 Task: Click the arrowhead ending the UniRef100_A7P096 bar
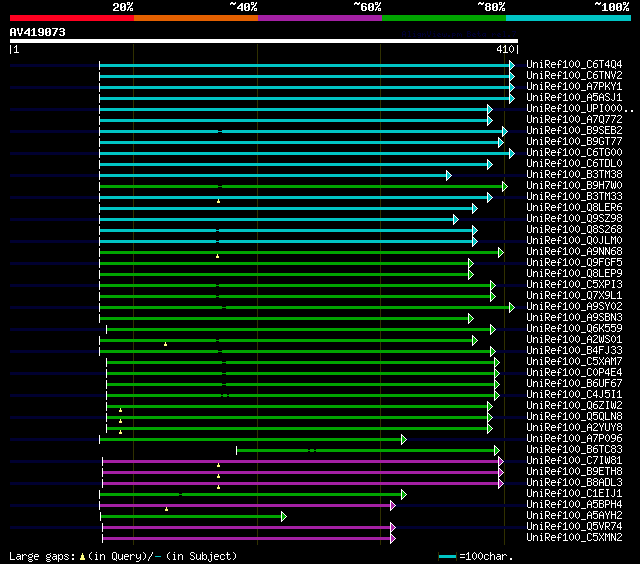coord(404,440)
